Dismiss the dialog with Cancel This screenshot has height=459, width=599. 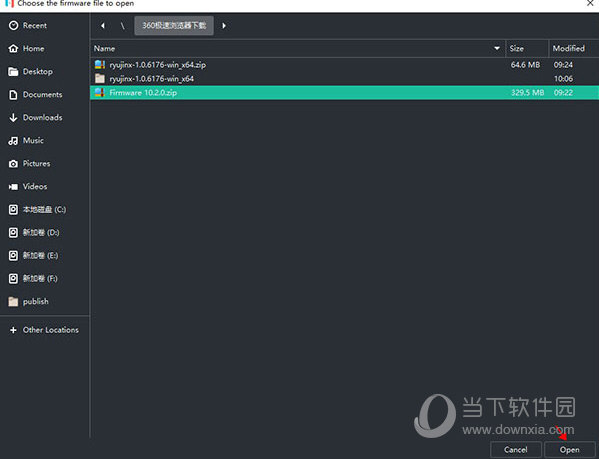tap(516, 450)
